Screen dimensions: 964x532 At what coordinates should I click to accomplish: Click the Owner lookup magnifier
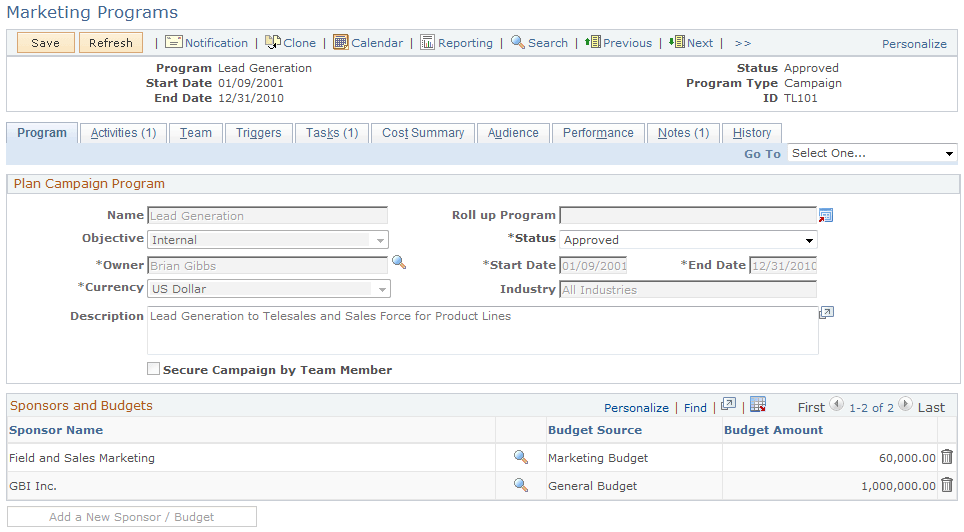coord(399,262)
